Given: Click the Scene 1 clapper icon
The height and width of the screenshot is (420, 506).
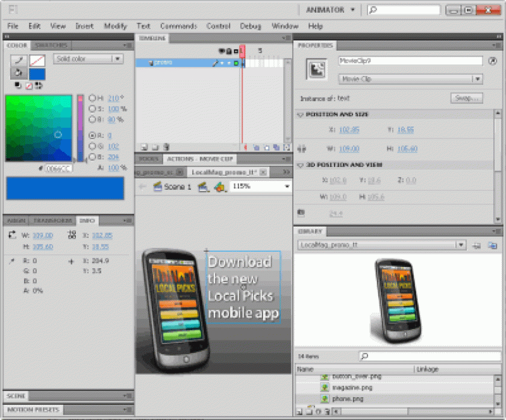Looking at the screenshot, I should pos(157,187).
